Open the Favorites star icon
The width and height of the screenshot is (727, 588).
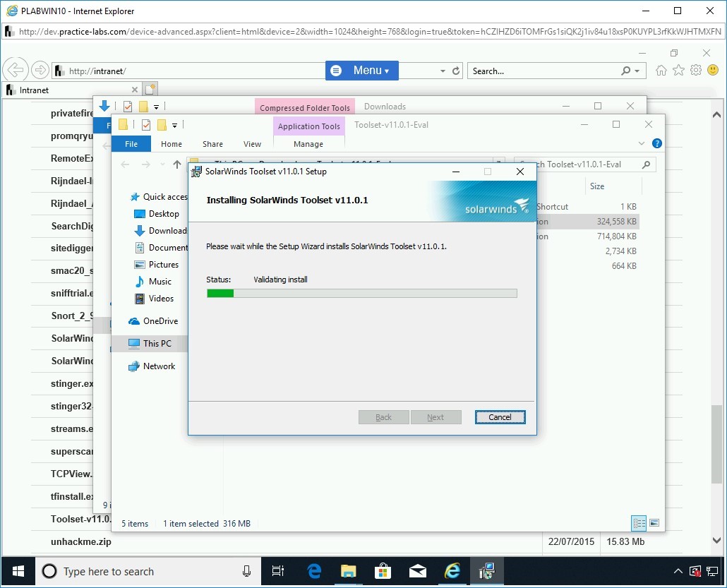pos(678,71)
